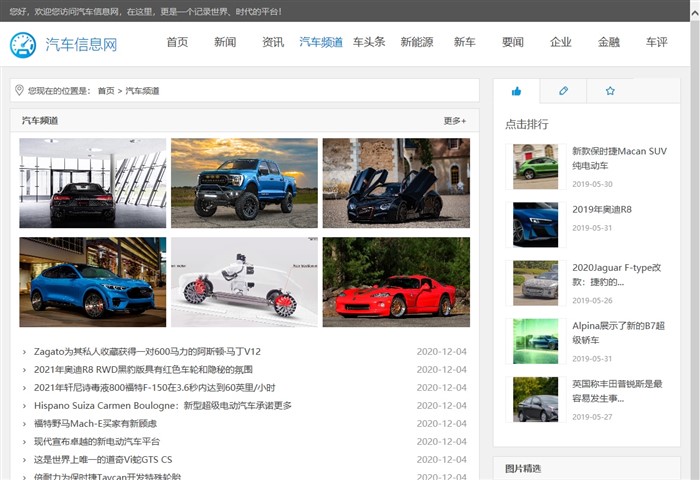Open blue Ford F-150 truck thumbnail
700x480 pixels.
click(x=244, y=183)
